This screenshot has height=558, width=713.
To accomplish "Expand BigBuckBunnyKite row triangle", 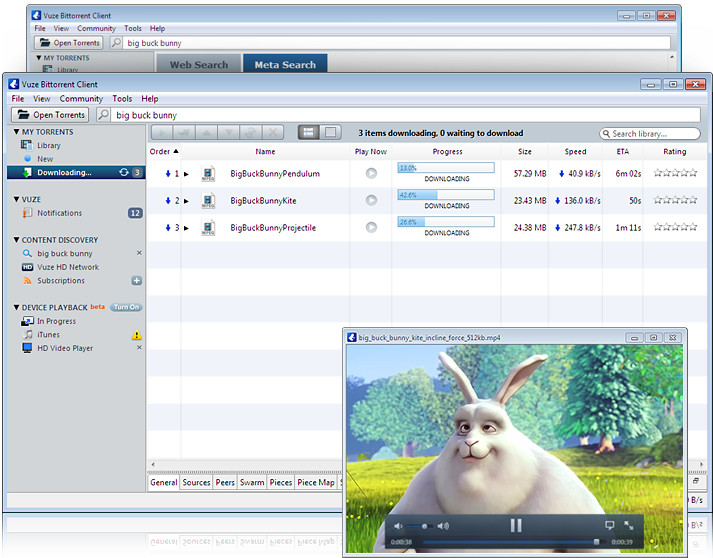I will 186,201.
